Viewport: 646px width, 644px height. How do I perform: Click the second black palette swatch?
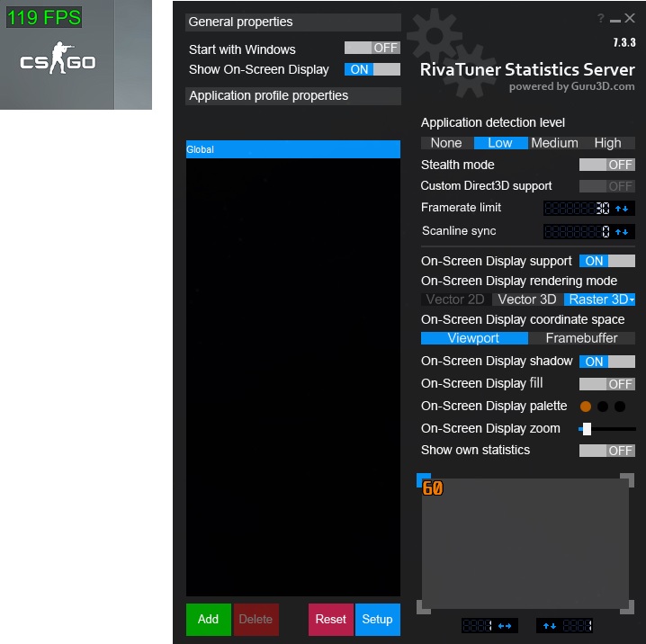602,407
